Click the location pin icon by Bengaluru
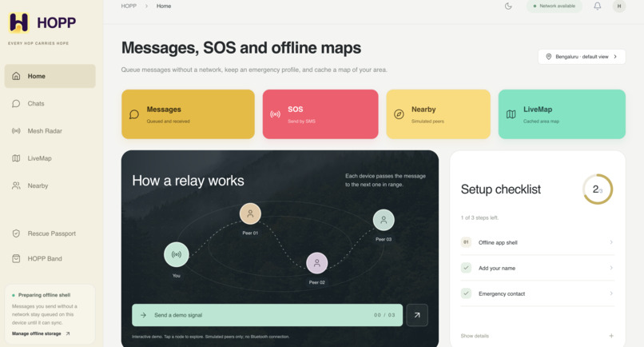 point(548,57)
